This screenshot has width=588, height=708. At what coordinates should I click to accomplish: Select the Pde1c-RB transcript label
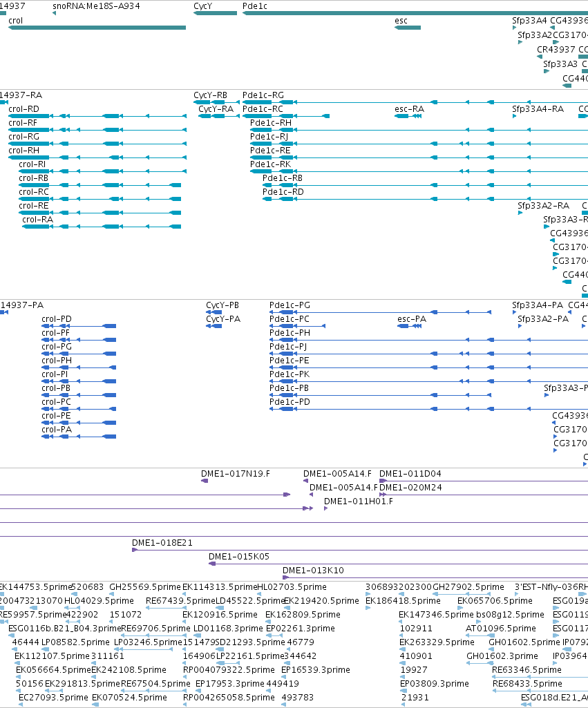pyautogui.click(x=283, y=178)
